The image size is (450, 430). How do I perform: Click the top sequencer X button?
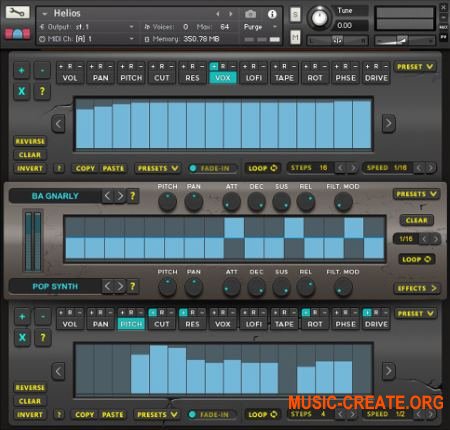[21, 91]
